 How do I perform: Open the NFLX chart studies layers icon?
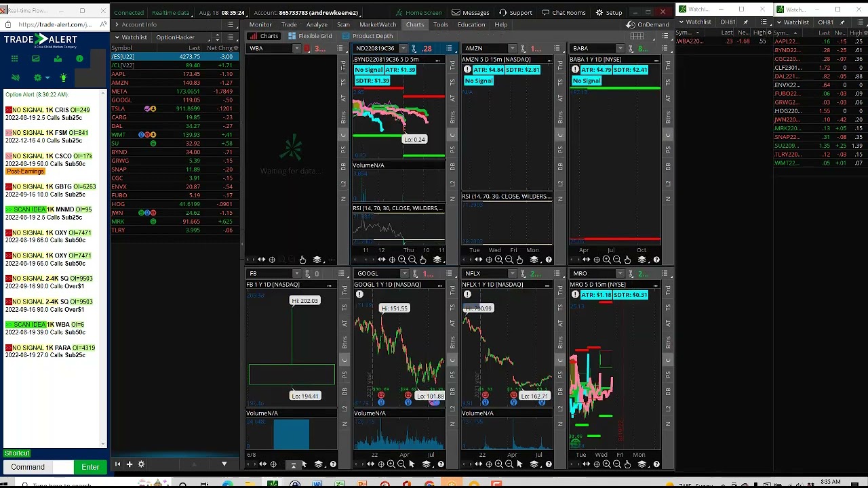pyautogui.click(x=534, y=464)
